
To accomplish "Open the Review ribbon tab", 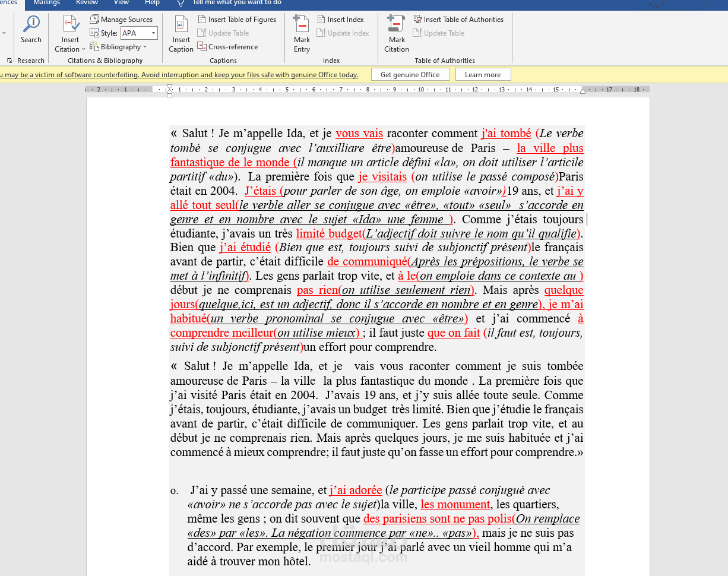I will 87,3.
